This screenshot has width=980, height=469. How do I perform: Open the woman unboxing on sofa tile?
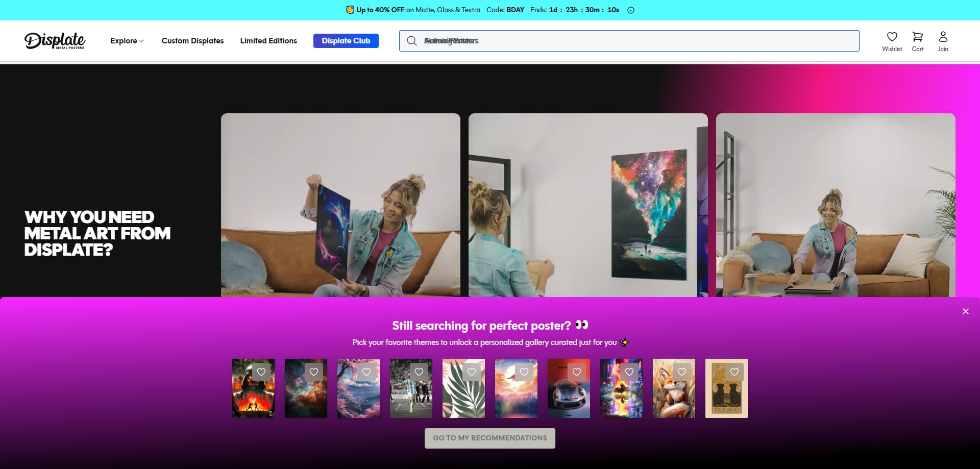[836, 205]
